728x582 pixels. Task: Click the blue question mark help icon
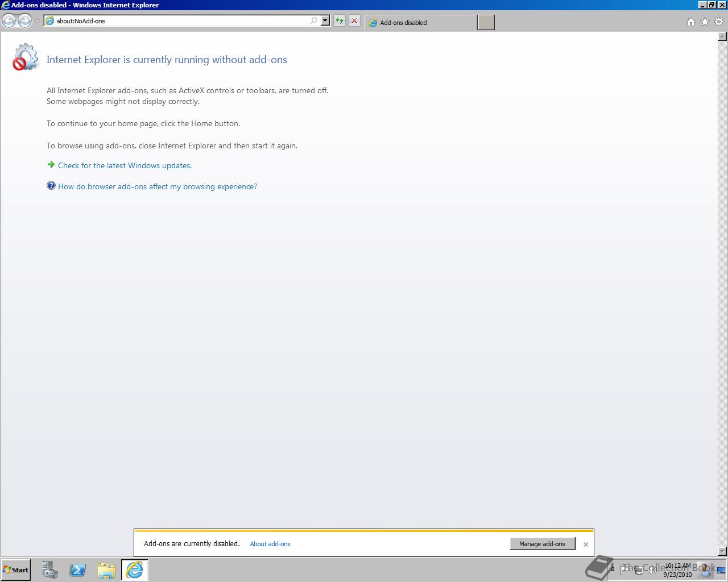(x=51, y=185)
